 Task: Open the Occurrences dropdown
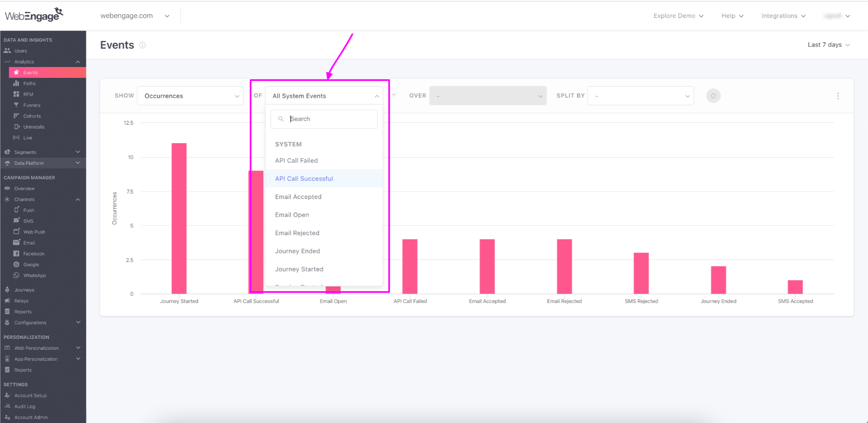pyautogui.click(x=190, y=96)
